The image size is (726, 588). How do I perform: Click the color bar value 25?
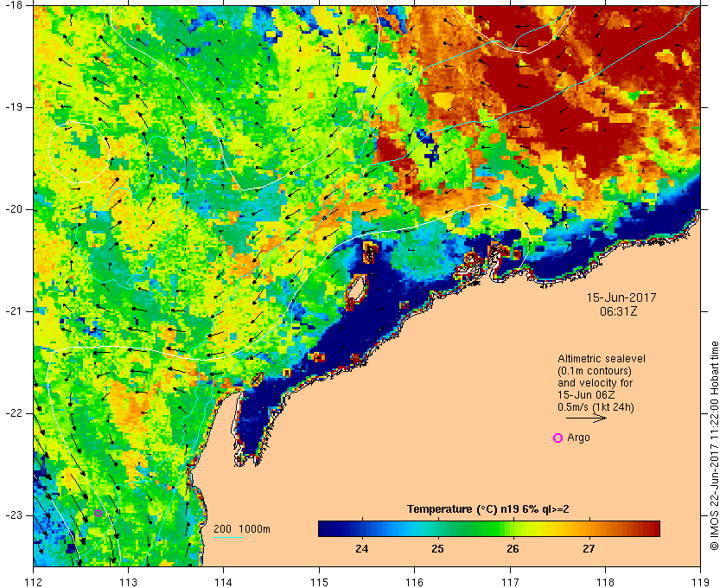437,548
